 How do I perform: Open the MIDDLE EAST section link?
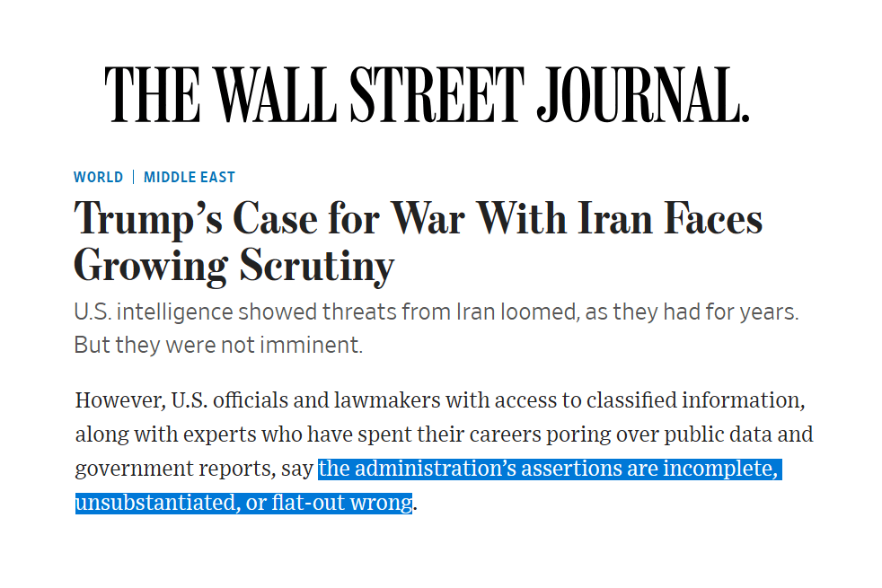click(x=190, y=177)
